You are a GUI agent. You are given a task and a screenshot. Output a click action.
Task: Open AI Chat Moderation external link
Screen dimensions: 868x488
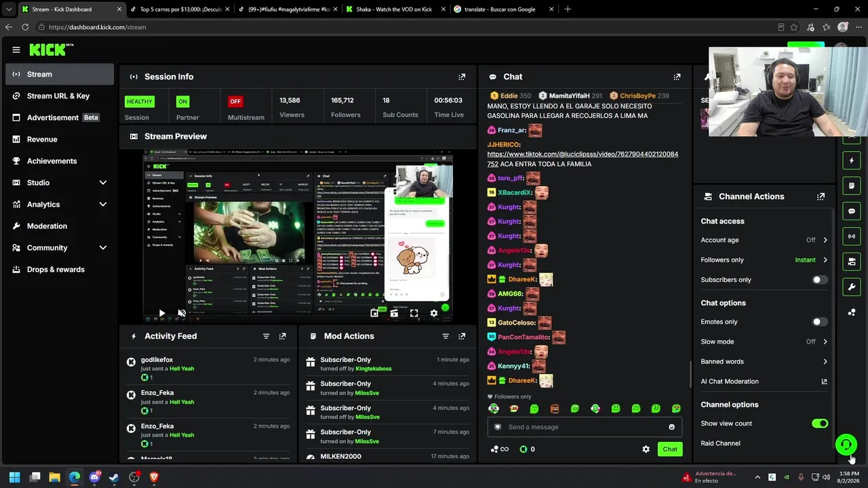824,382
